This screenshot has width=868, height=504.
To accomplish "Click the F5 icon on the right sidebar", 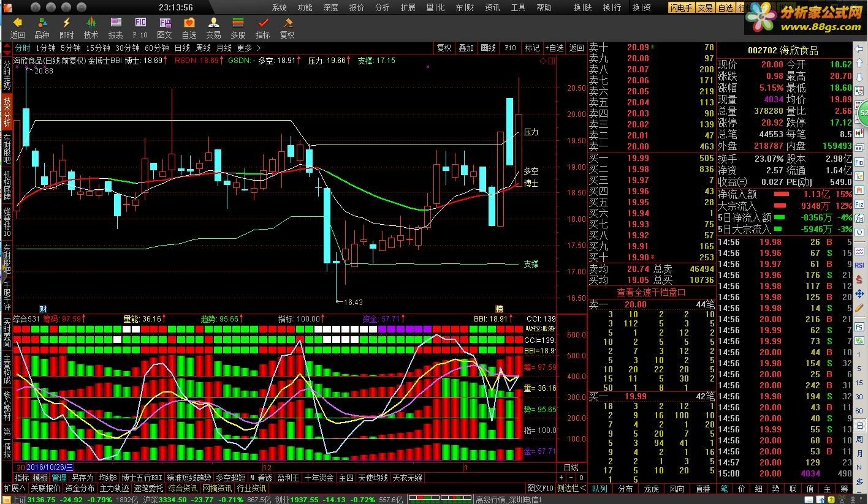I will click(x=859, y=327).
